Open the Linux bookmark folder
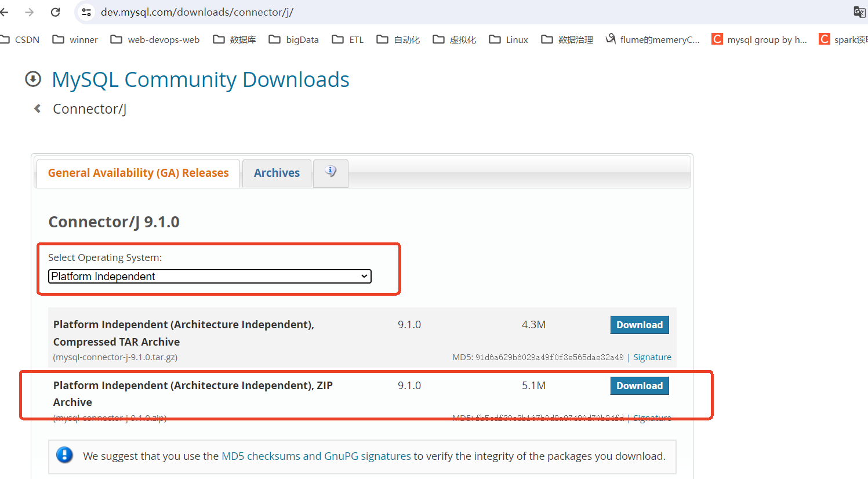Screen dimensions: 868x479 pos(509,39)
